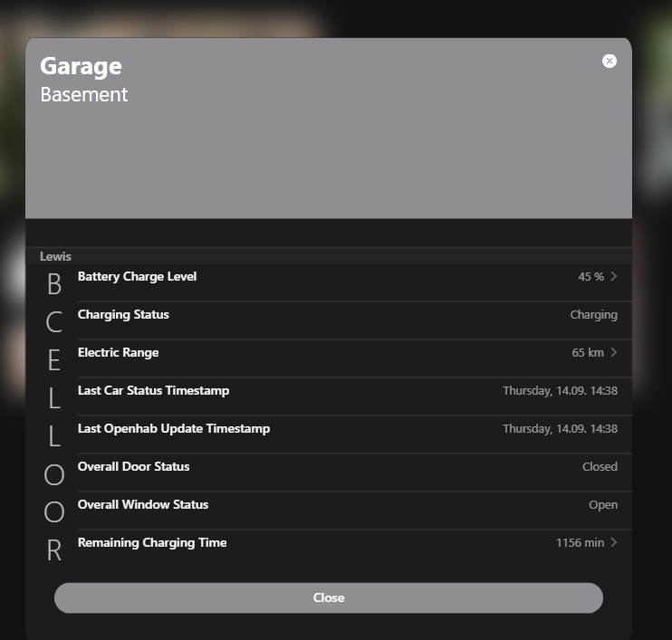The width and height of the screenshot is (672, 640).
Task: Click the Garage title heading
Action: pyautogui.click(x=81, y=66)
